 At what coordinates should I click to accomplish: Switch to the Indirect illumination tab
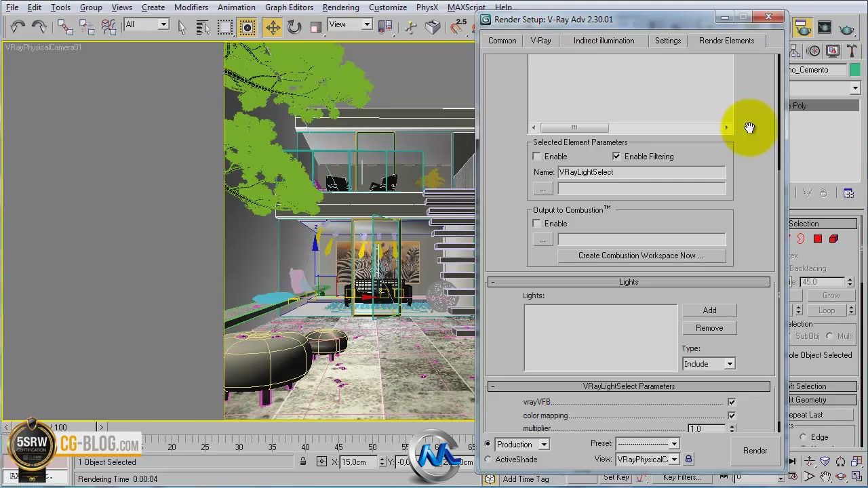[x=604, y=41]
